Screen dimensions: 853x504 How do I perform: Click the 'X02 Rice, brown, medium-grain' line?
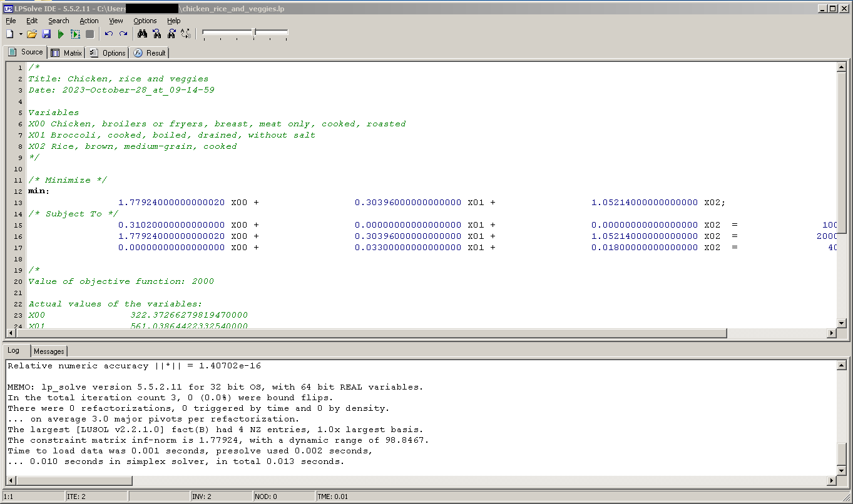click(133, 146)
